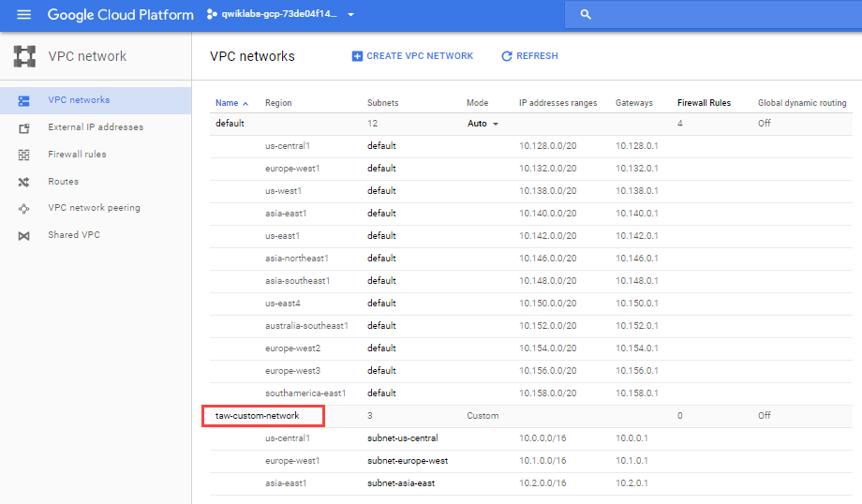Click IP range 10.0.0.0/16
The height and width of the screenshot is (504, 862).
(x=542, y=438)
